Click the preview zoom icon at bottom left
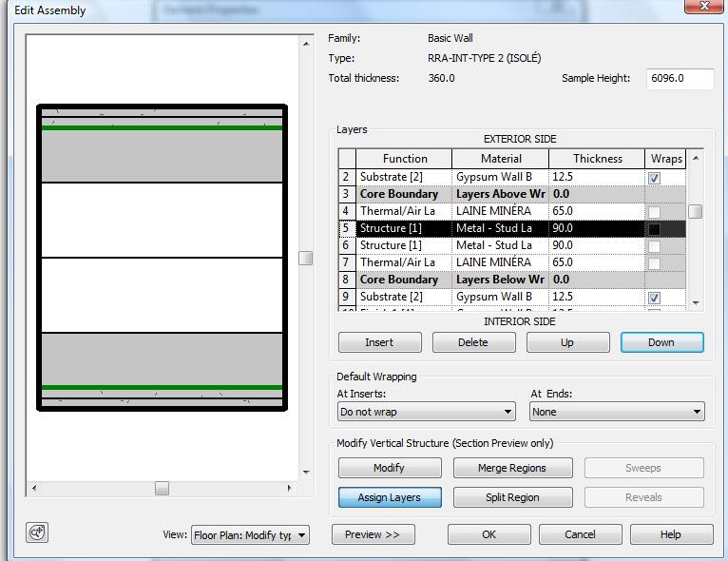This screenshot has width=728, height=561. click(x=37, y=532)
